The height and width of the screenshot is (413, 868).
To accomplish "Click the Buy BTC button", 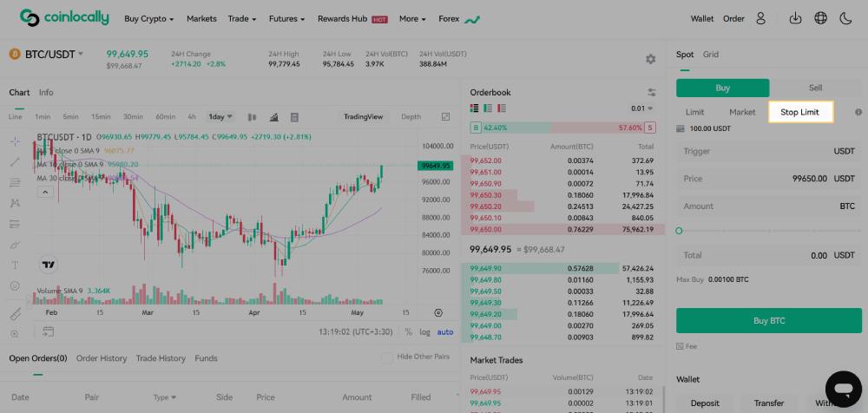I will click(769, 320).
